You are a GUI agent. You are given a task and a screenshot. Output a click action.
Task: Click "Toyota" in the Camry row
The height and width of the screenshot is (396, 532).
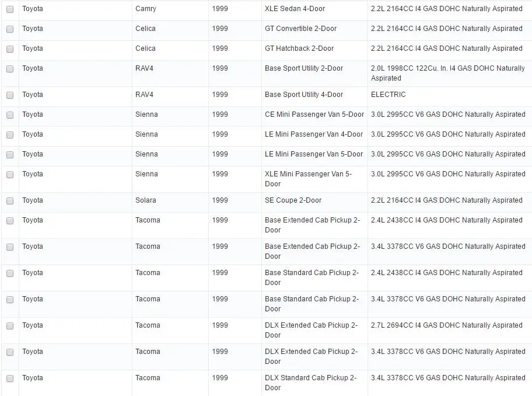tap(33, 9)
